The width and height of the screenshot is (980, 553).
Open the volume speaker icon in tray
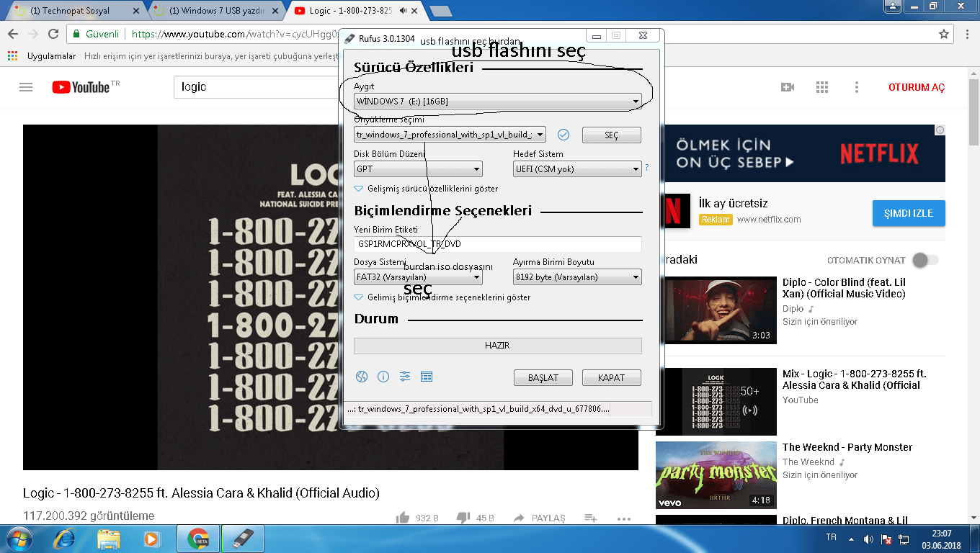pos(868,539)
